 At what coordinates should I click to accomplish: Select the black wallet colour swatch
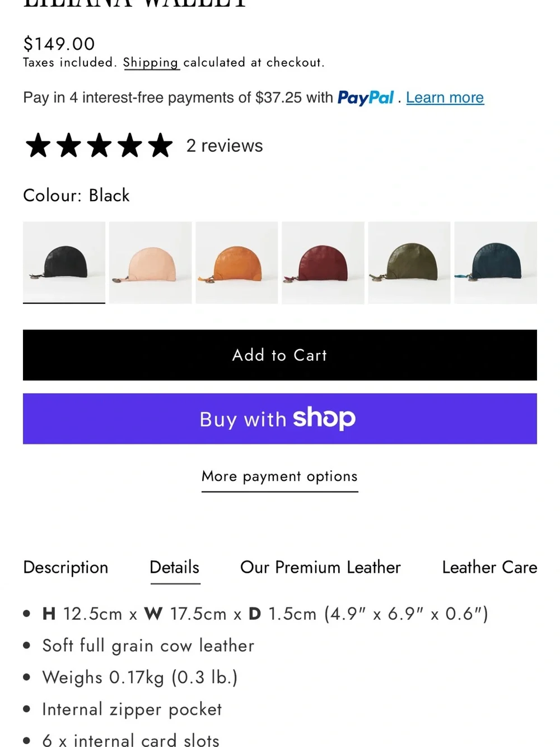(64, 262)
